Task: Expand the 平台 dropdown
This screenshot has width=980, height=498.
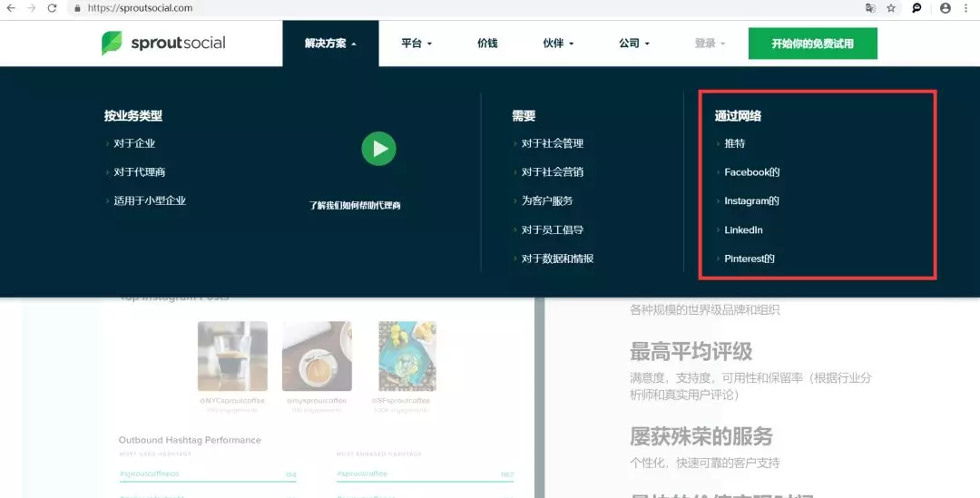Action: pos(416,44)
